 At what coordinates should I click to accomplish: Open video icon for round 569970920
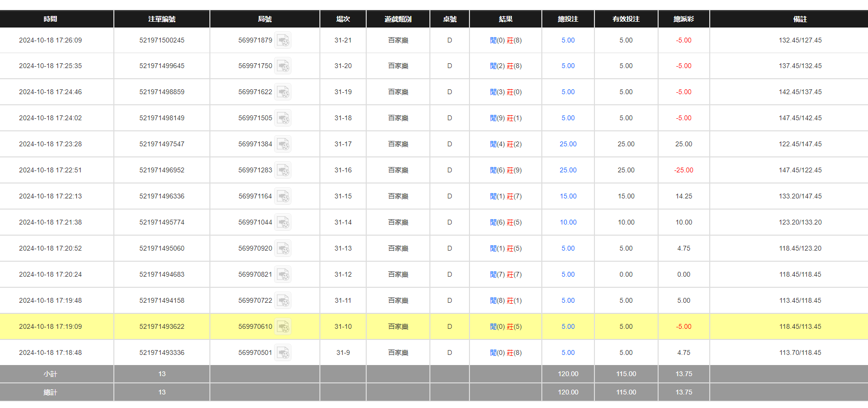[283, 249]
